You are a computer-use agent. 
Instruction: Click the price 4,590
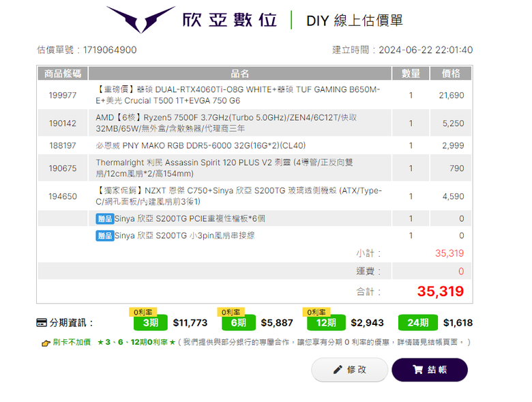[x=454, y=197]
